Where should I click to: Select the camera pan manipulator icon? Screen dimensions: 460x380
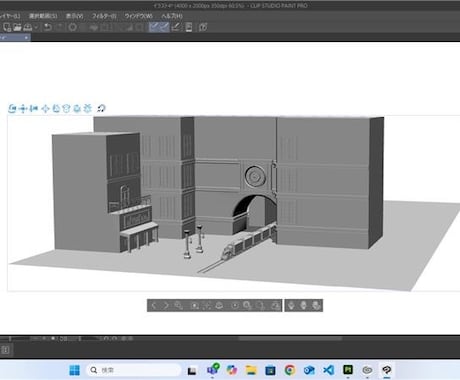(x=23, y=108)
